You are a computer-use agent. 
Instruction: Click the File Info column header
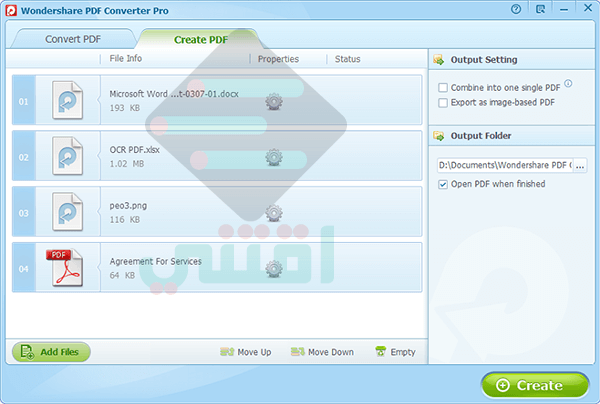click(x=126, y=59)
